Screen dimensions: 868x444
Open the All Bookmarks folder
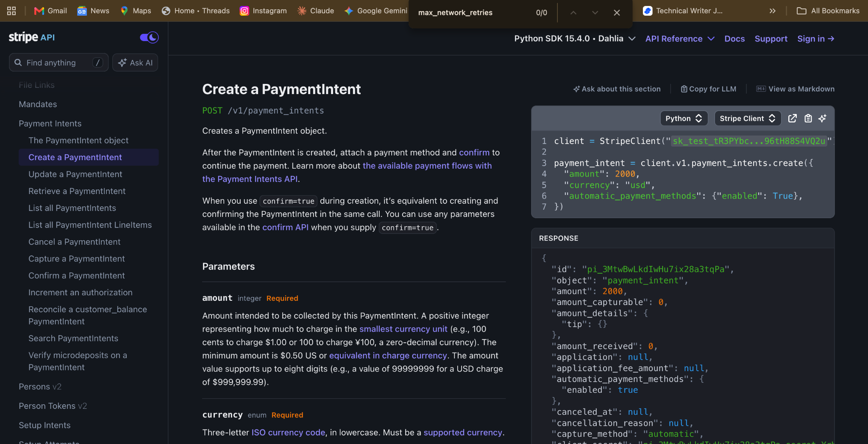click(828, 11)
